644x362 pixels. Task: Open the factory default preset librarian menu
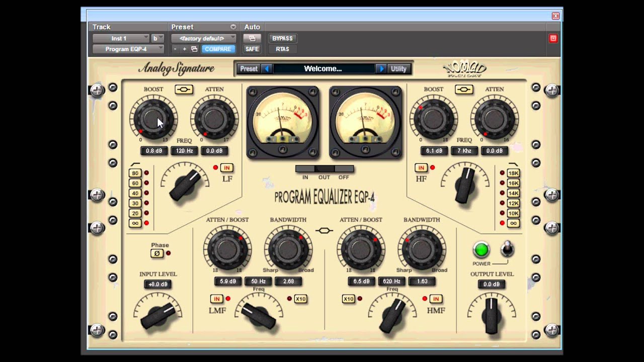pos(203,38)
